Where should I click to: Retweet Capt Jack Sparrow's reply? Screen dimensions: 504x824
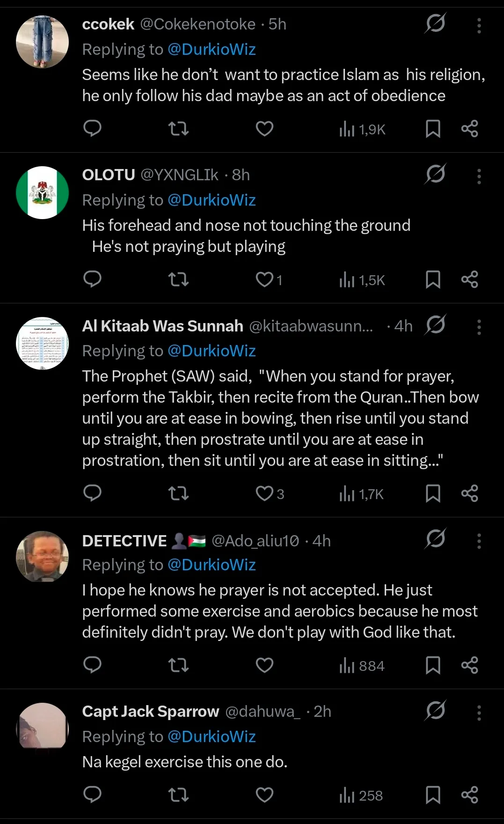tap(178, 795)
